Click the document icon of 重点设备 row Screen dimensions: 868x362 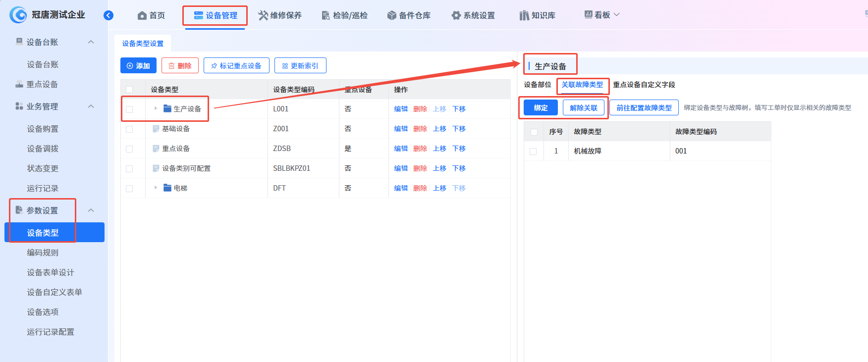point(156,149)
